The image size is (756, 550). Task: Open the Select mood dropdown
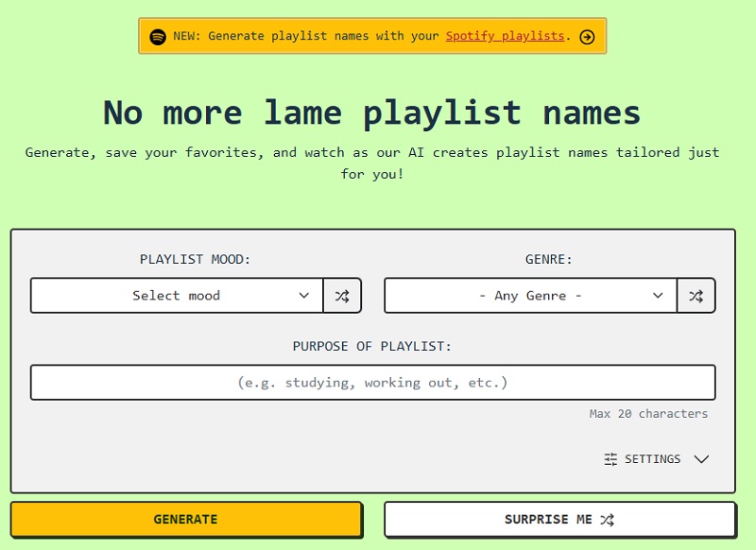click(176, 295)
